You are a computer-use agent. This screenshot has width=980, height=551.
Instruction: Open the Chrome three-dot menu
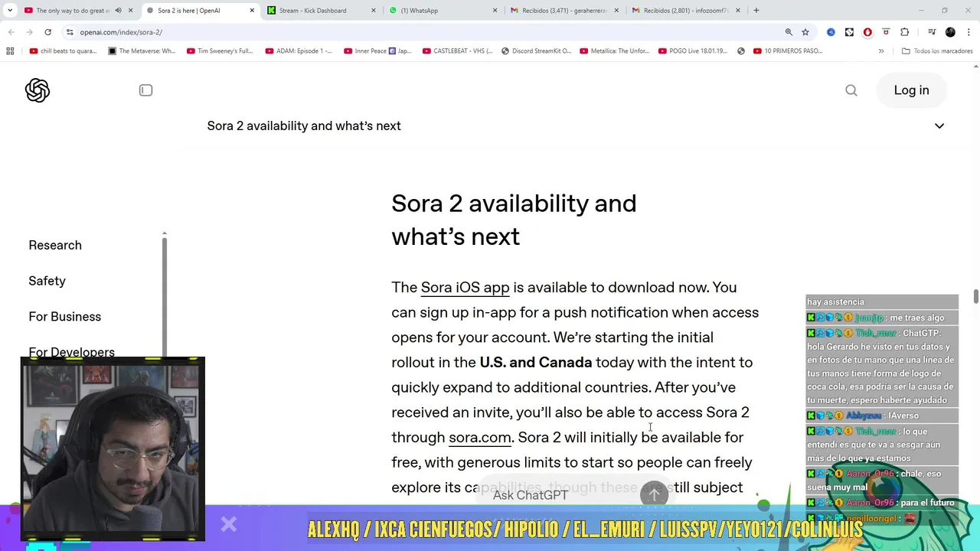(968, 32)
